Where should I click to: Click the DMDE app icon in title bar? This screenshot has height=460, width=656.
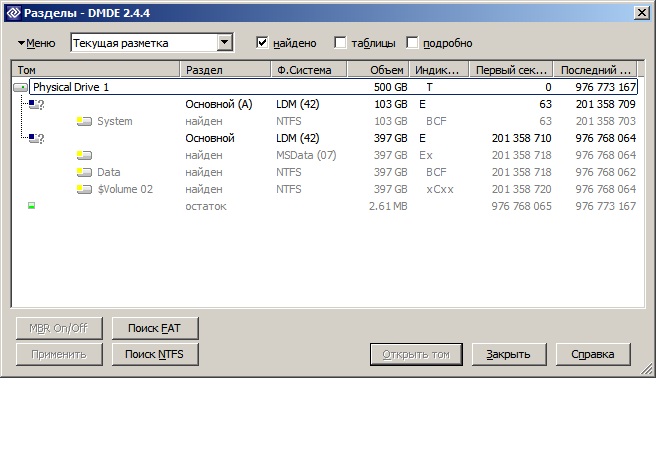[x=12, y=13]
